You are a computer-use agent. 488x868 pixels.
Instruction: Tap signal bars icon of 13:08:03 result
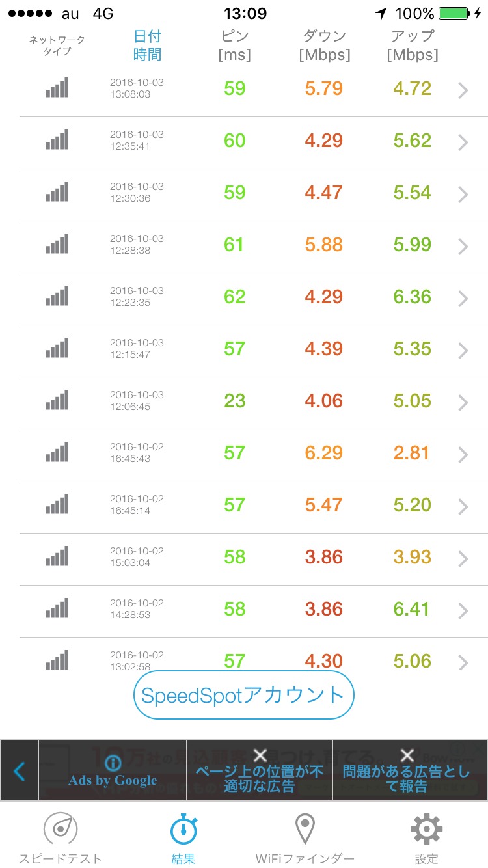pyautogui.click(x=57, y=88)
